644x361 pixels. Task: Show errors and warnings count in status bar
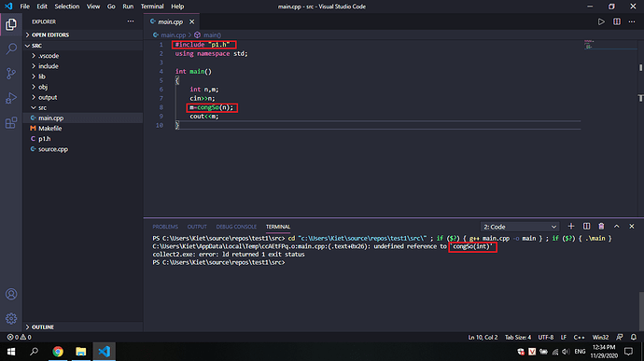(x=19, y=337)
